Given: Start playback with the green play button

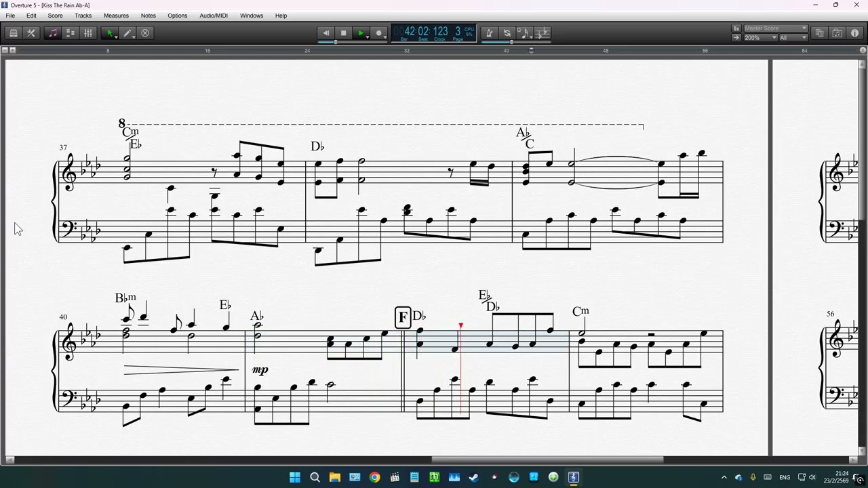Looking at the screenshot, I should pos(361,33).
